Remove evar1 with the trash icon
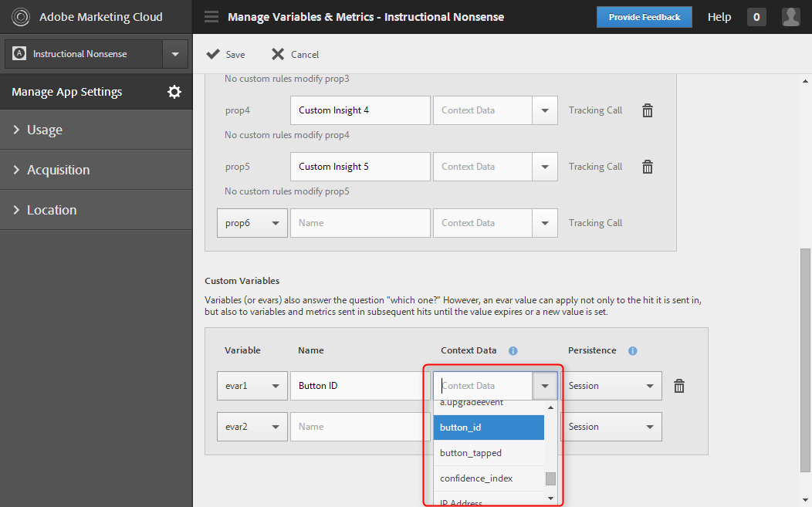Screen dimensions: 812x507 tap(679, 386)
